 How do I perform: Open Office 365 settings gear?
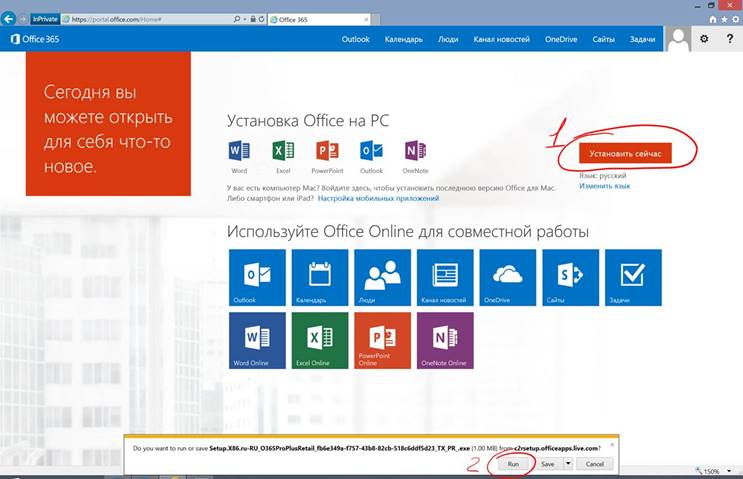tap(704, 39)
